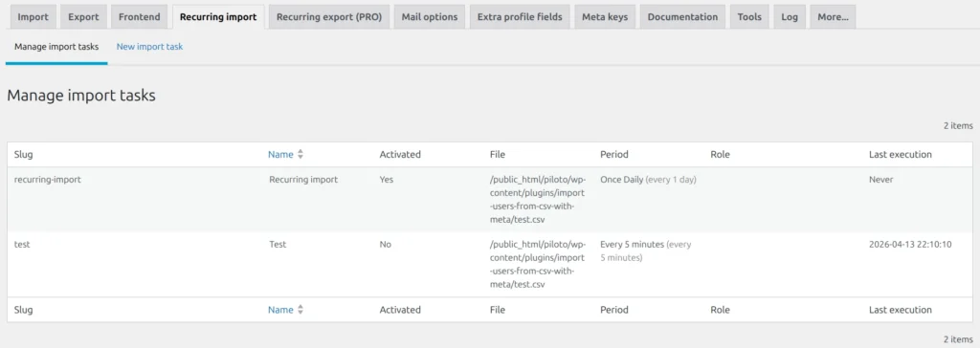Click the Activated column header
Image resolution: width=980 pixels, height=348 pixels.
click(400, 154)
